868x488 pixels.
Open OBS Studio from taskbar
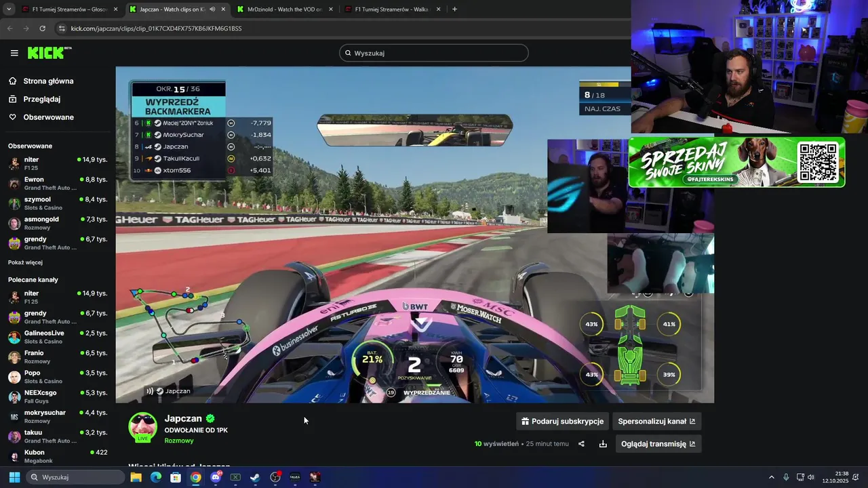[x=275, y=477]
